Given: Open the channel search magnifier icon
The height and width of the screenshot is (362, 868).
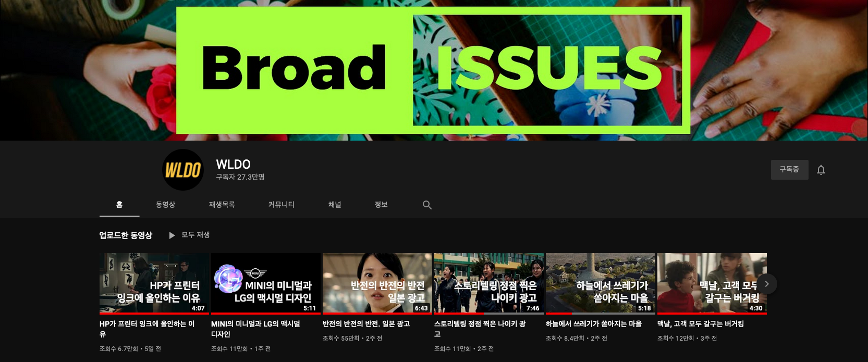Looking at the screenshot, I should click(427, 205).
